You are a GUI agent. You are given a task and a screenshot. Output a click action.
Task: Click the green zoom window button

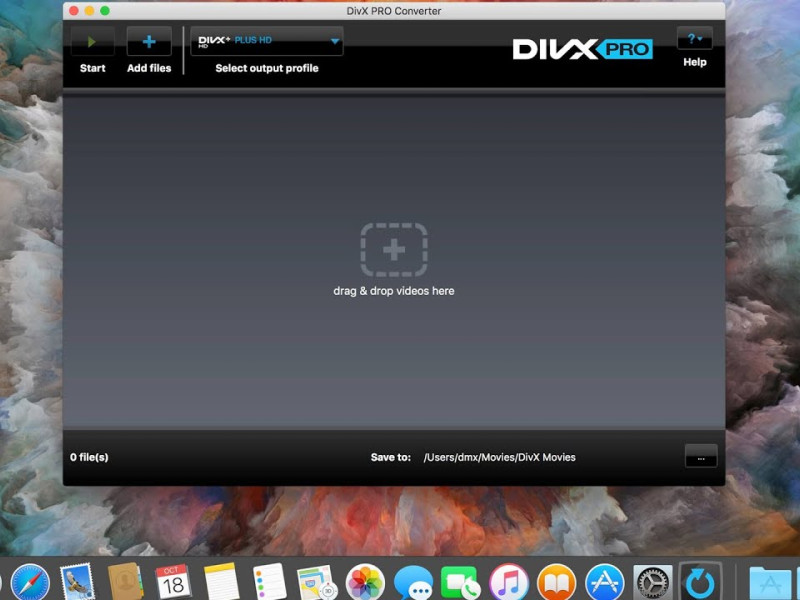point(105,11)
